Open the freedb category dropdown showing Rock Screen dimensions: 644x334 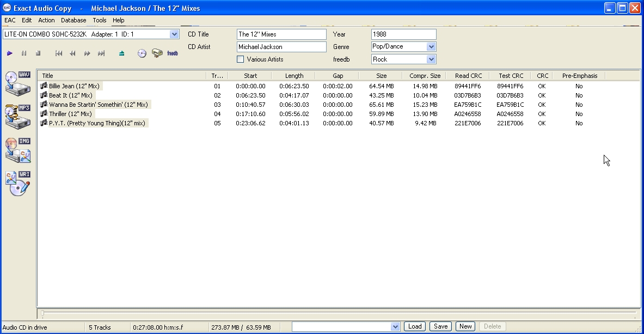(x=431, y=59)
